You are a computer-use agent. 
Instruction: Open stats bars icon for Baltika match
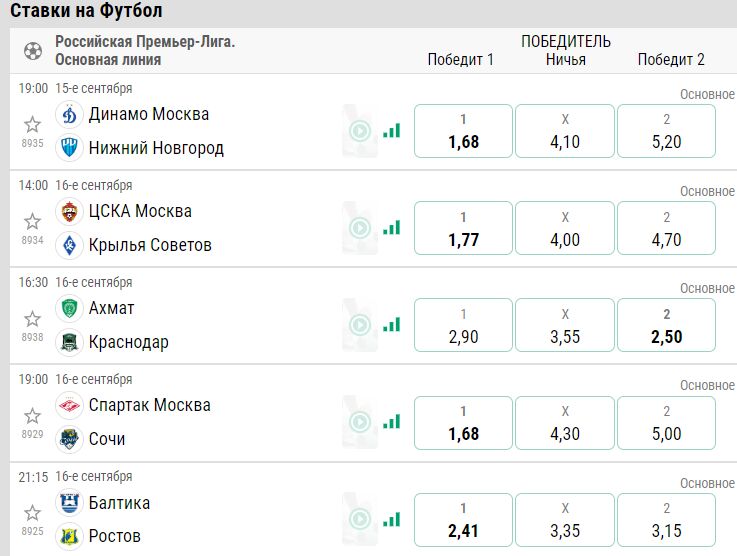pyautogui.click(x=391, y=519)
